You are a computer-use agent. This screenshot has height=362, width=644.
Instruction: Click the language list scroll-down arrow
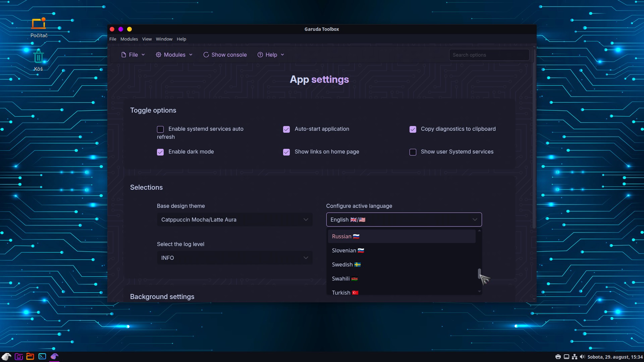[x=480, y=292]
